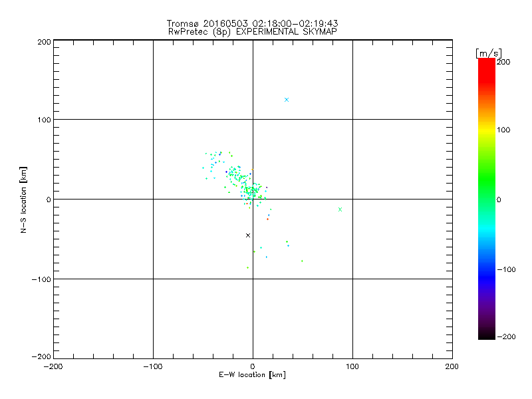532x399 pixels.
Task: Click the colorbar label '200' at top
Action: click(x=503, y=62)
